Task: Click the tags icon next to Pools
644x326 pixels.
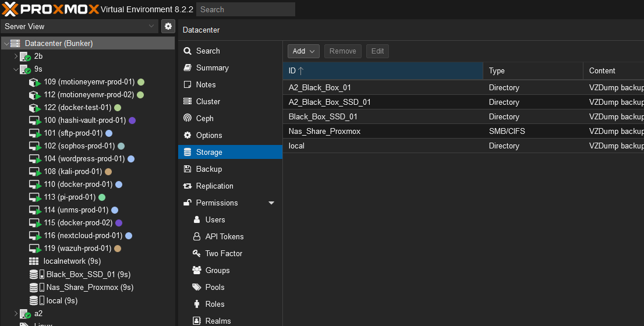Action: tap(197, 287)
